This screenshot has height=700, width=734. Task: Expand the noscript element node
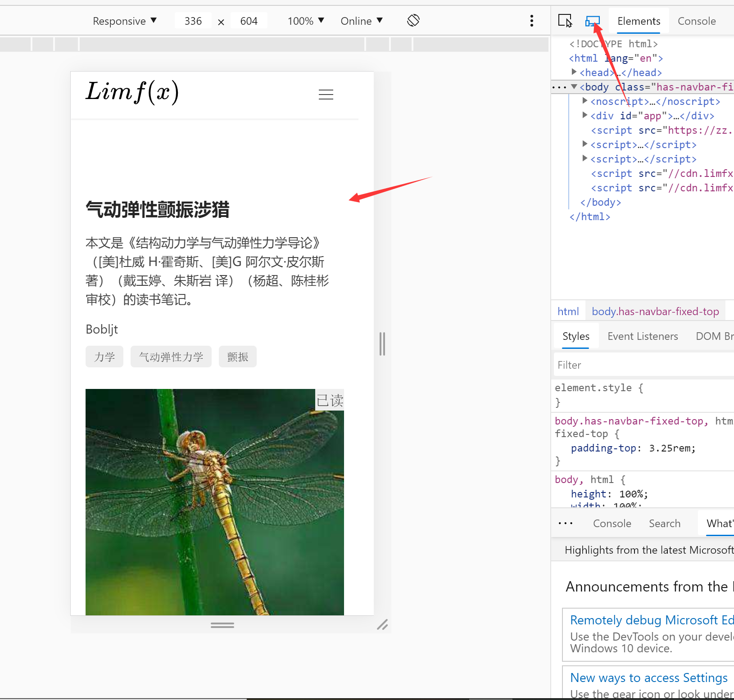point(584,101)
